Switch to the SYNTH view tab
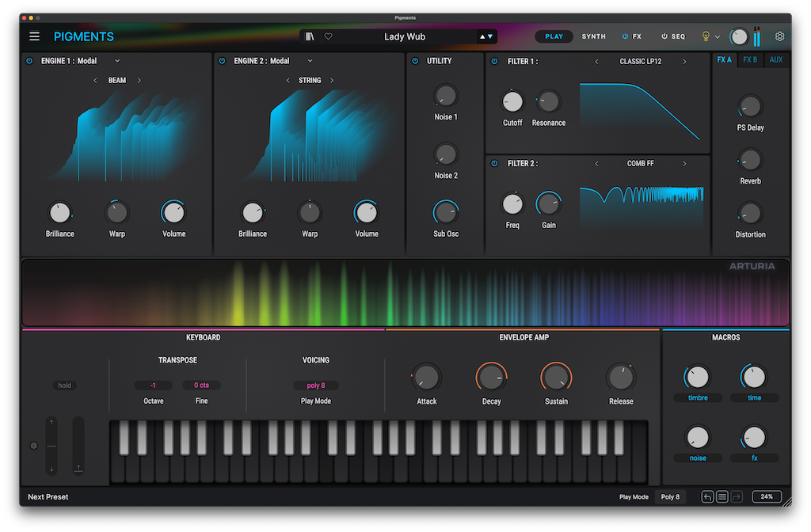Viewport: 811px width, 532px height. click(x=593, y=36)
